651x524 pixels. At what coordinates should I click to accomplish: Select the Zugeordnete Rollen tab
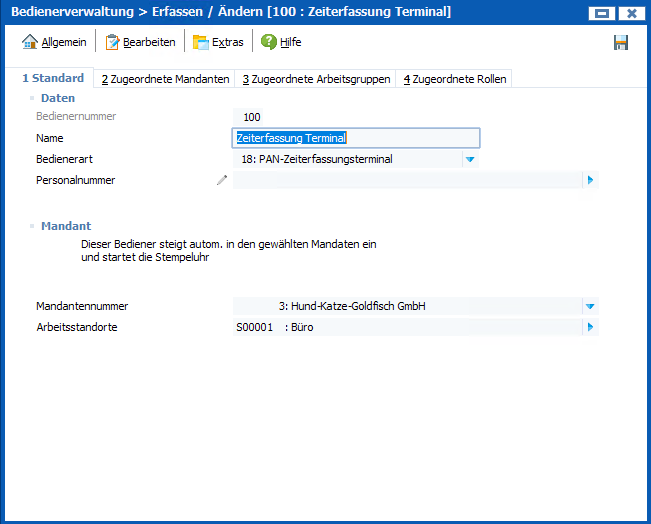coord(454,79)
